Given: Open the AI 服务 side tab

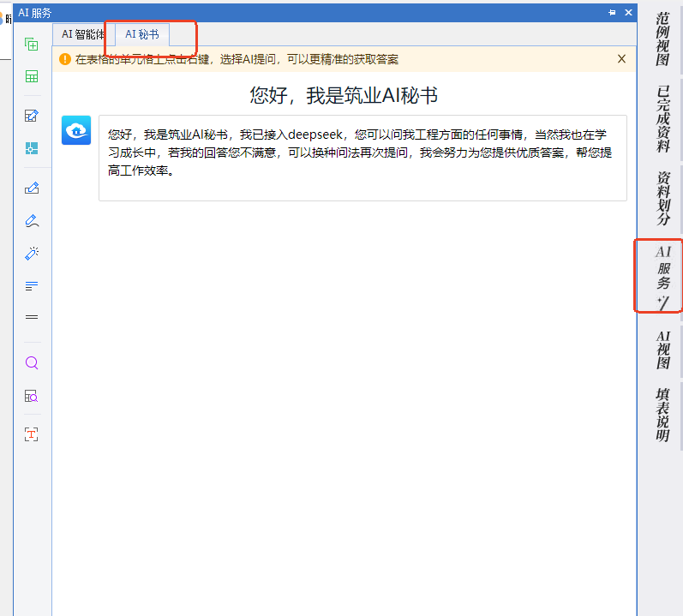Looking at the screenshot, I should click(x=662, y=278).
